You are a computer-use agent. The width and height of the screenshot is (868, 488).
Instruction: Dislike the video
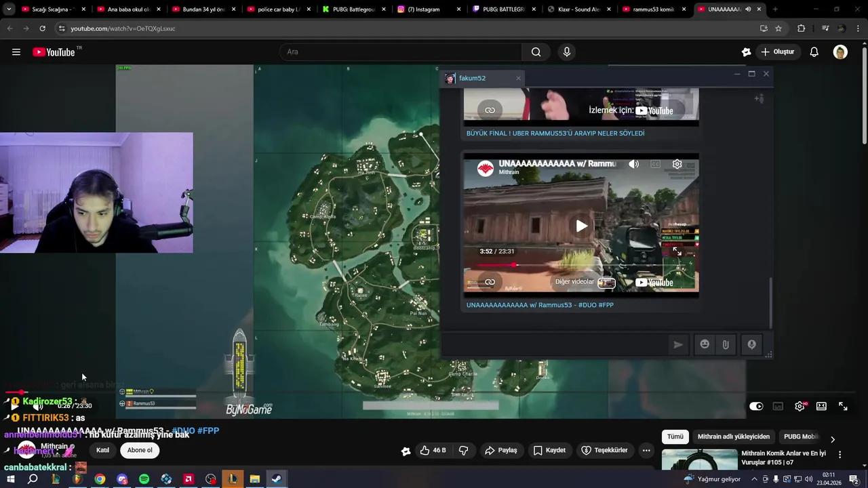click(x=464, y=450)
